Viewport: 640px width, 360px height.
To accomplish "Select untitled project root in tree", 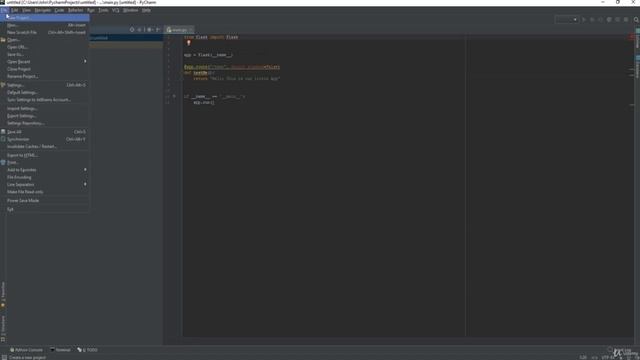I will click(126, 38).
